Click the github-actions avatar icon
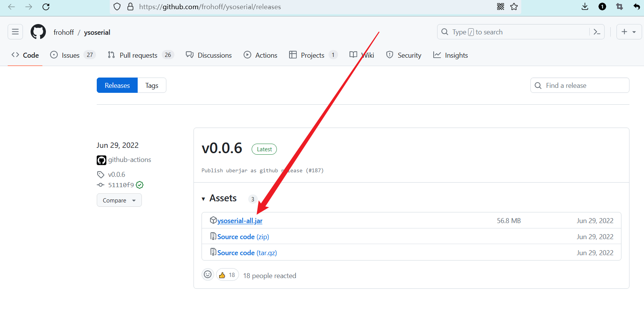 click(101, 160)
